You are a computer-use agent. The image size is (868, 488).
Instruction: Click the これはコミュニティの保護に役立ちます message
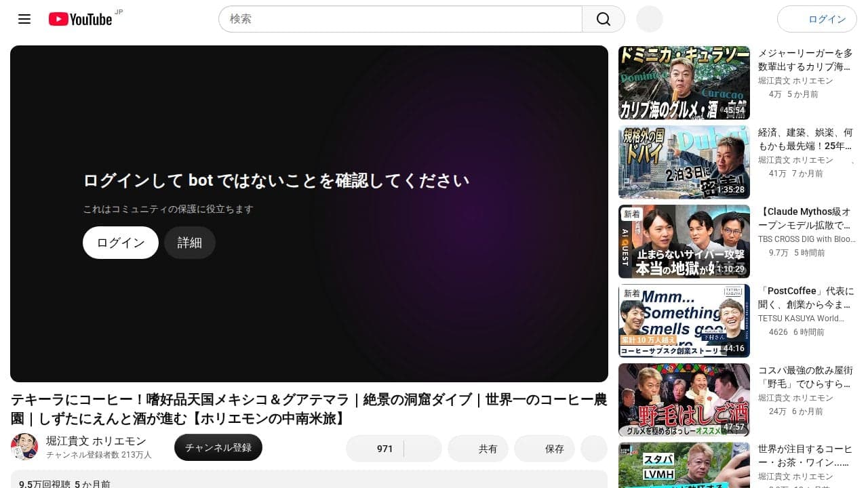168,209
